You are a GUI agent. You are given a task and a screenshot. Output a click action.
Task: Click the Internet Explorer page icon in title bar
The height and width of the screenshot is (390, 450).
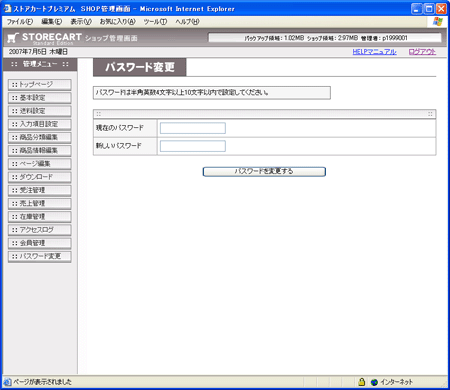tap(7, 9)
